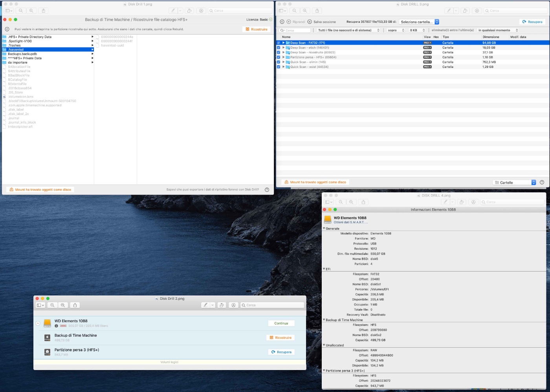This screenshot has width=550, height=392.
Task: Expand Deep Scan - FAT32 row triangle
Action: click(x=283, y=43)
